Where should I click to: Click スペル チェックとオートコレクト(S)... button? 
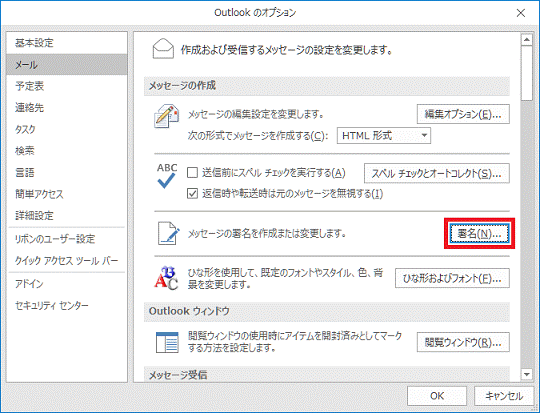(437, 173)
